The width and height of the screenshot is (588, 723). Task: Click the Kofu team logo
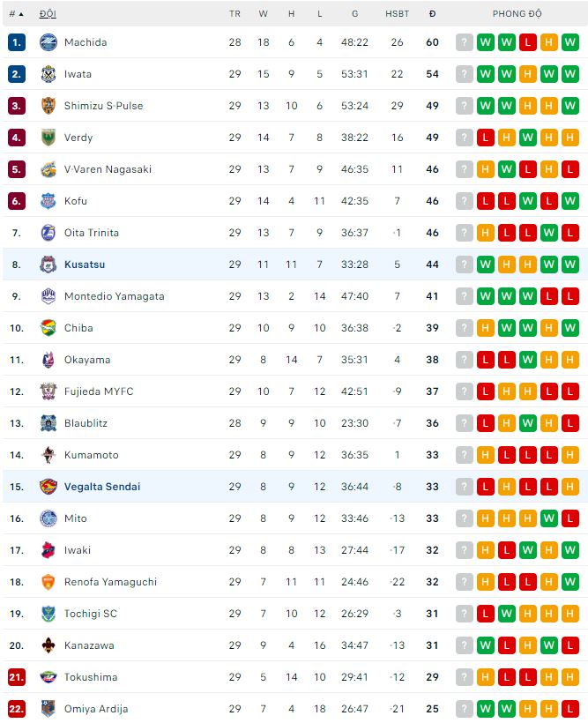click(x=48, y=201)
